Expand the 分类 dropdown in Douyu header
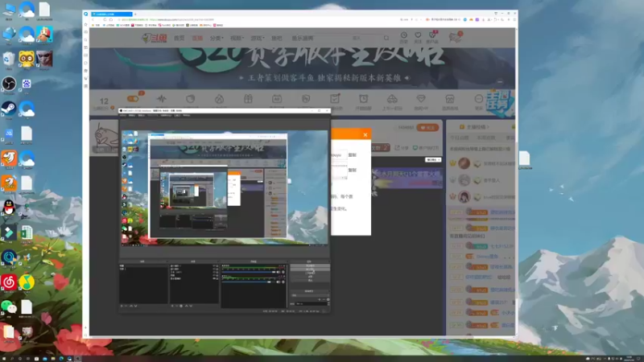The height and width of the screenshot is (362, 644). click(217, 38)
